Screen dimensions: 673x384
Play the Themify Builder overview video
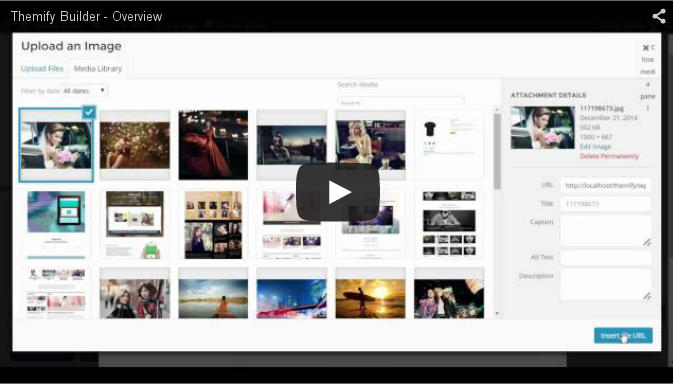337,193
